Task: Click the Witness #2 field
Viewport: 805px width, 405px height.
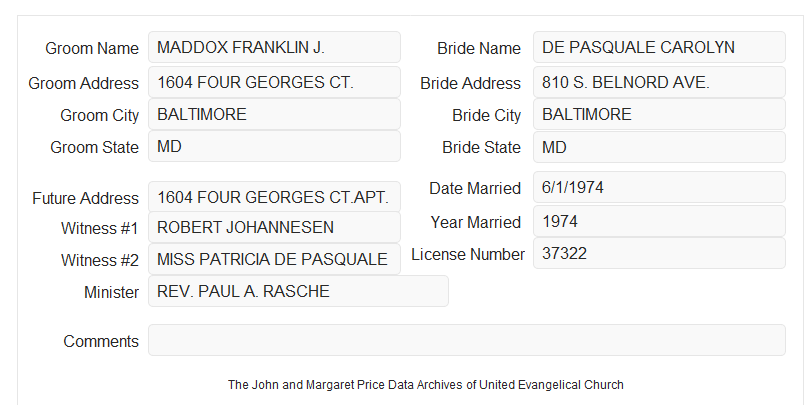Action: [x=274, y=259]
